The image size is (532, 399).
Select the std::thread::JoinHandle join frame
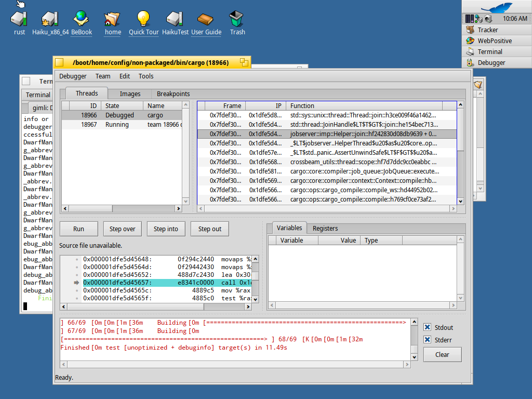click(327, 125)
